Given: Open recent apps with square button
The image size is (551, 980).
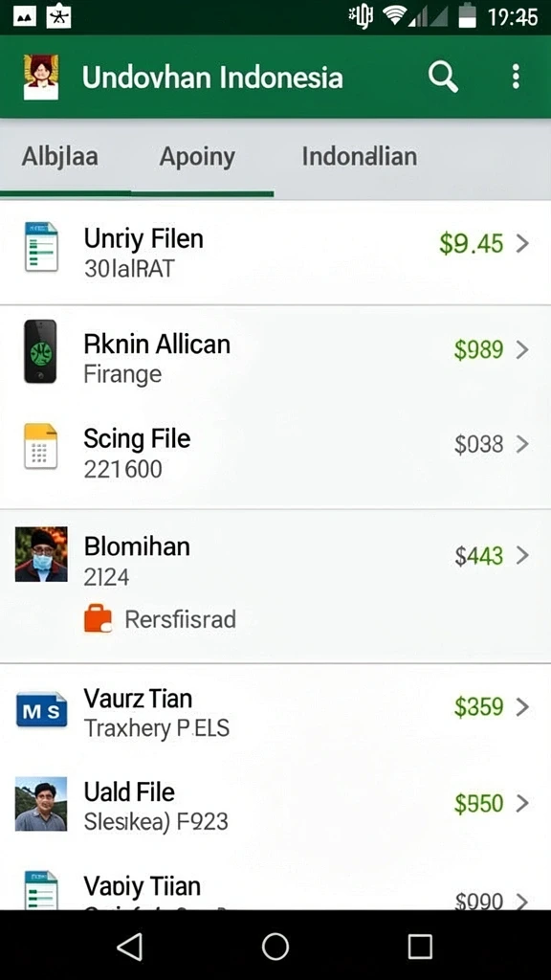Looking at the screenshot, I should click(420, 947).
